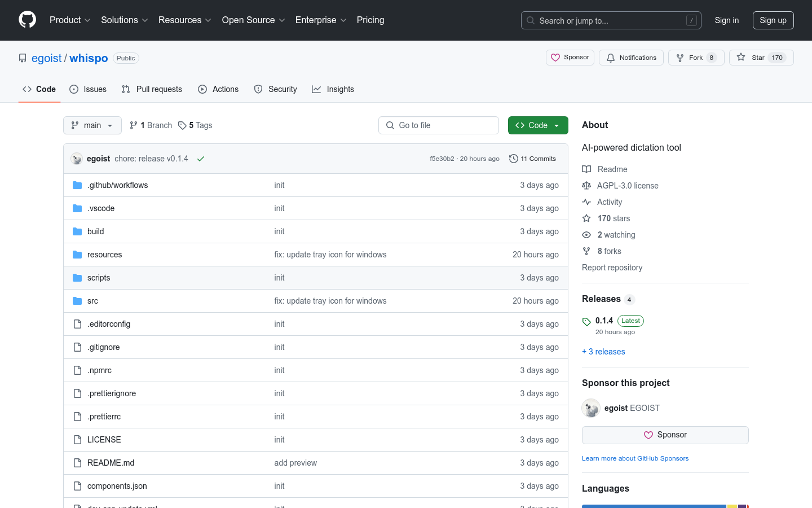Open the 1 Branch link
Viewport: 812px width, 508px height.
pos(151,125)
